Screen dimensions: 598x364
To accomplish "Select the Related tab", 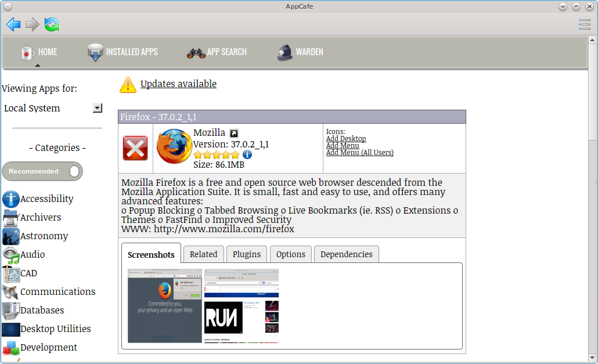I will 204,254.
